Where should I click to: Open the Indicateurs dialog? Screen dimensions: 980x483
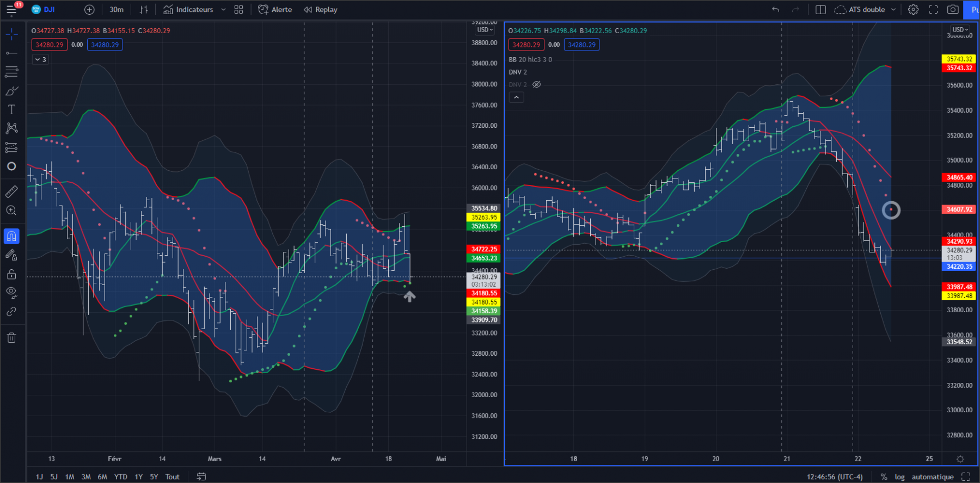point(188,10)
